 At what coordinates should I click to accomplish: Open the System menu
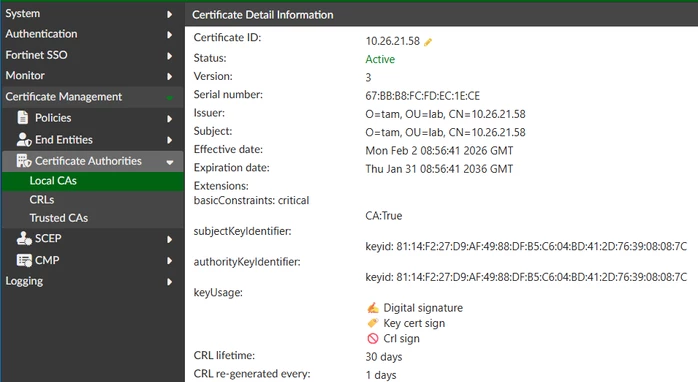[92, 13]
